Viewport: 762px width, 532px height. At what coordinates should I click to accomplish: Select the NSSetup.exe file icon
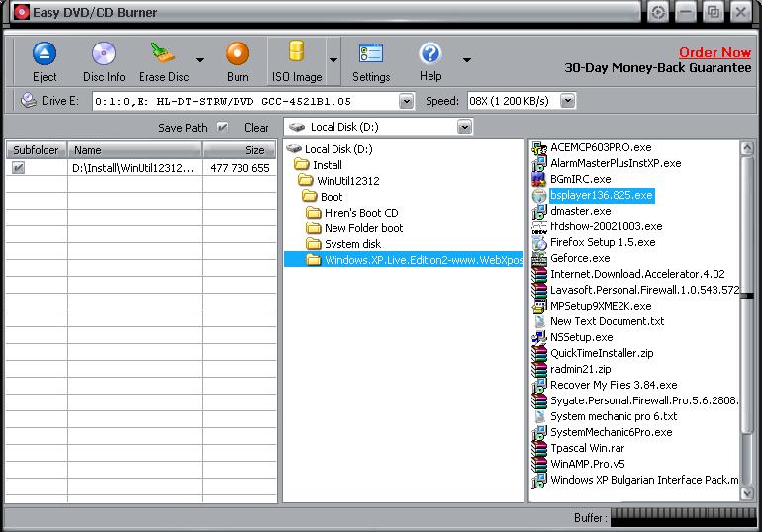(539, 337)
